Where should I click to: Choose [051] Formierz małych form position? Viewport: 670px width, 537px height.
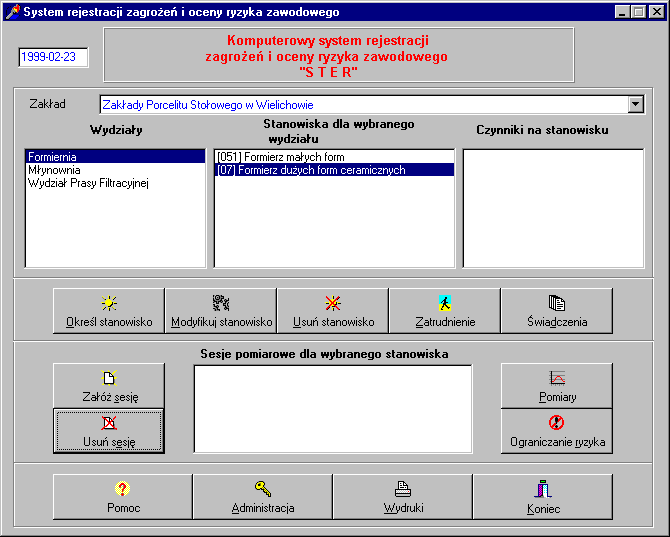pos(280,157)
